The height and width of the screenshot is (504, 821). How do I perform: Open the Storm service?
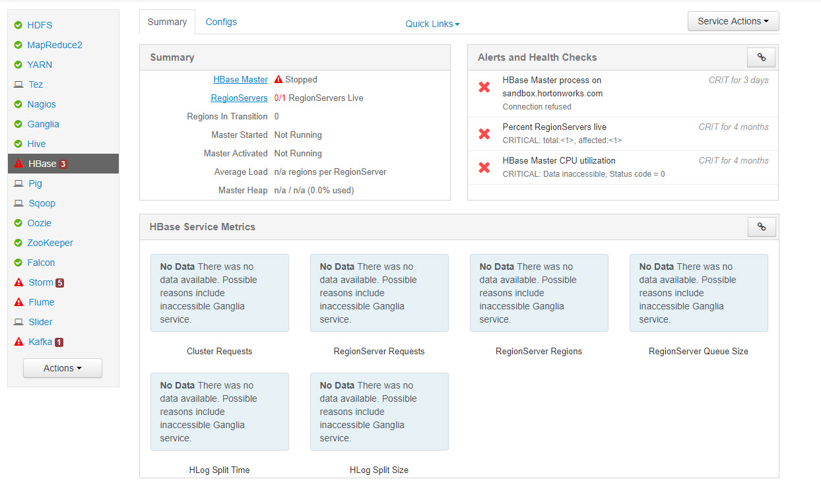40,282
